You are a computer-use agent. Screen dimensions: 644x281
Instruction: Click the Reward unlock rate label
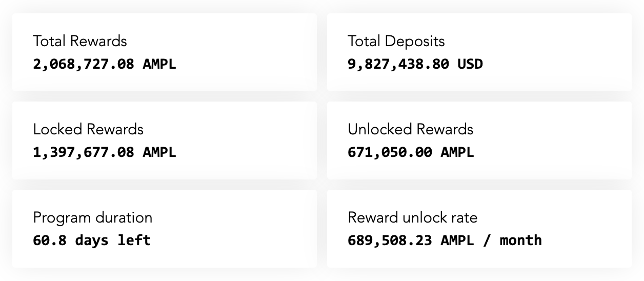point(412,217)
